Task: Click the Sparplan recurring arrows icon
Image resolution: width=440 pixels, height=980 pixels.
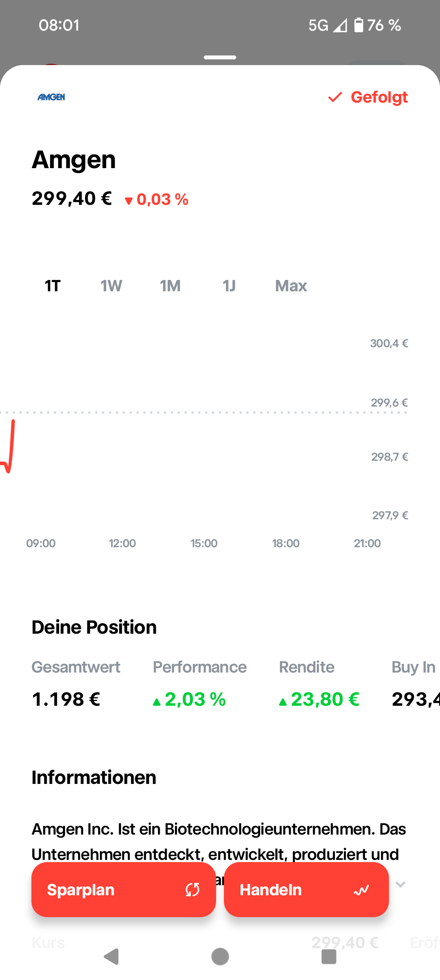Action: pos(192,890)
